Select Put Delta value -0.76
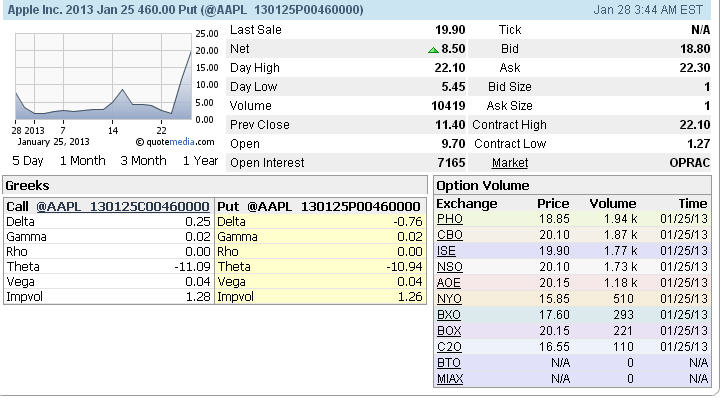 pos(408,222)
